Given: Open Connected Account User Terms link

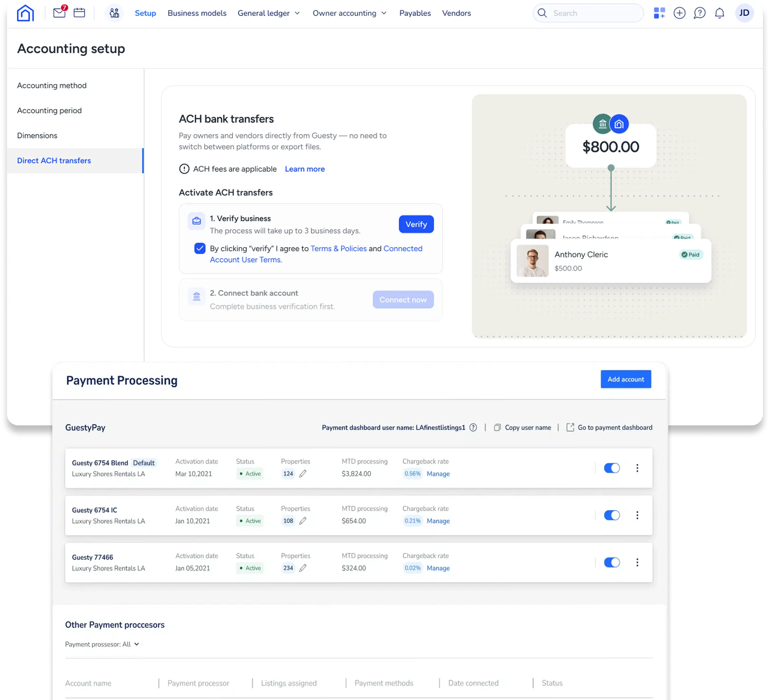Looking at the screenshot, I should (x=316, y=254).
